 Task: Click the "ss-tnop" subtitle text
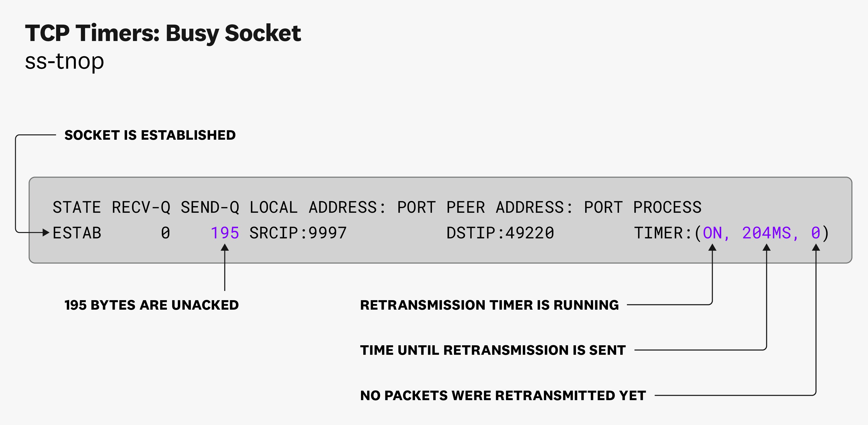(x=64, y=61)
